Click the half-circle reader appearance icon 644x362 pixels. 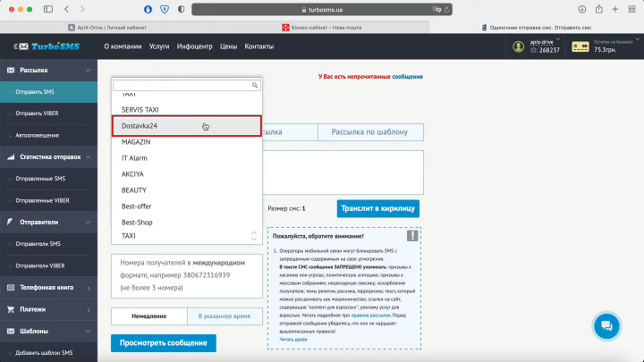click(x=181, y=9)
